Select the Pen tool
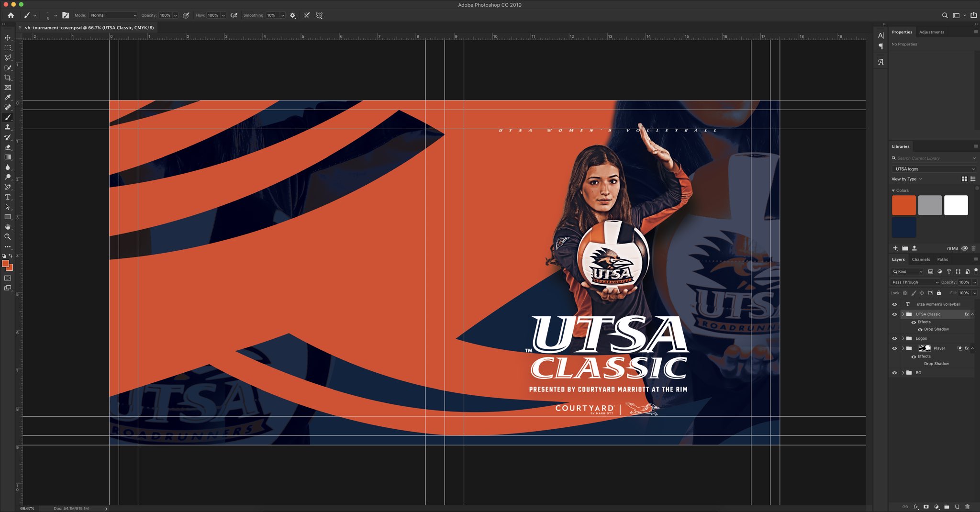Viewport: 980px width, 512px height. 8,187
